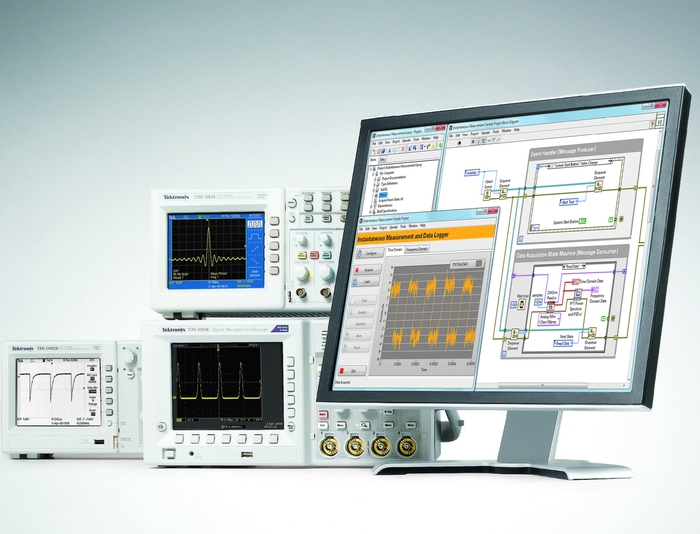Select the Files tab in the Project Explorer
The height and width of the screenshot is (534, 700).
tap(383, 159)
